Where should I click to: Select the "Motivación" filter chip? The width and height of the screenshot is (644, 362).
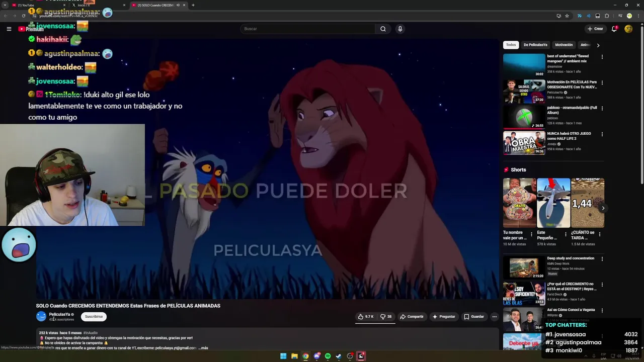click(x=563, y=45)
